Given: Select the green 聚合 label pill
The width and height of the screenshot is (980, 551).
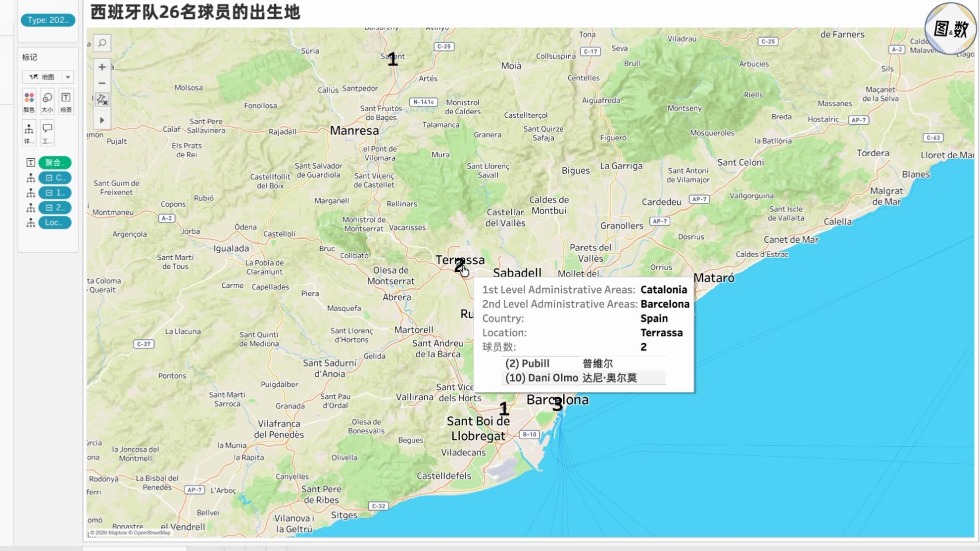Looking at the screenshot, I should click(55, 162).
